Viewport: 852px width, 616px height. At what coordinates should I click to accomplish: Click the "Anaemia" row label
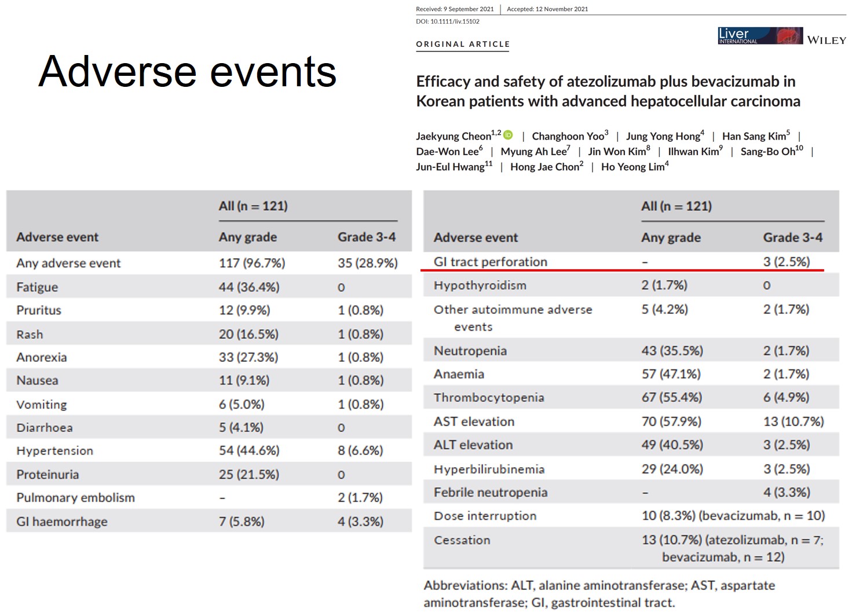pyautogui.click(x=459, y=374)
